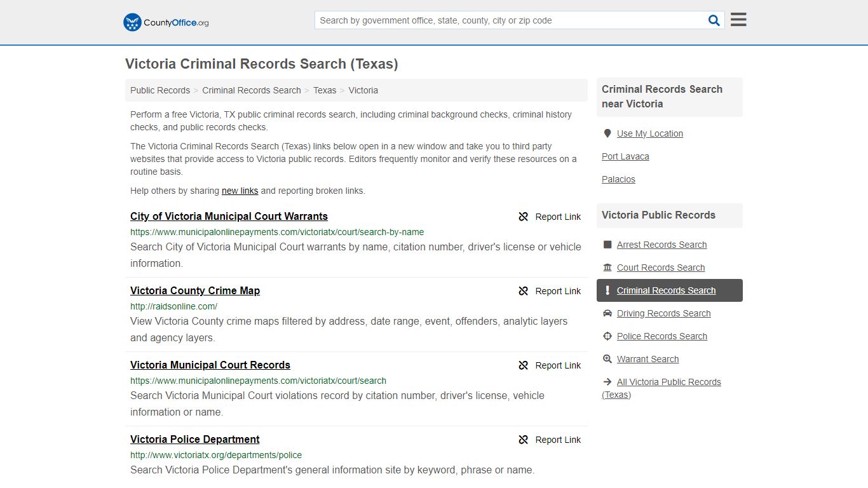Click broken-link icon for Victoria County Crime Map
The height and width of the screenshot is (488, 868).
524,291
